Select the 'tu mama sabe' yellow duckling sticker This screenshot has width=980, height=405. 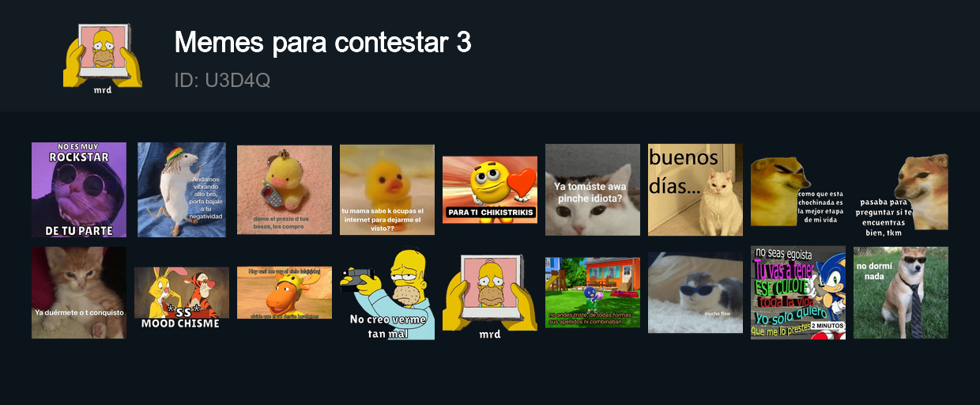387,190
